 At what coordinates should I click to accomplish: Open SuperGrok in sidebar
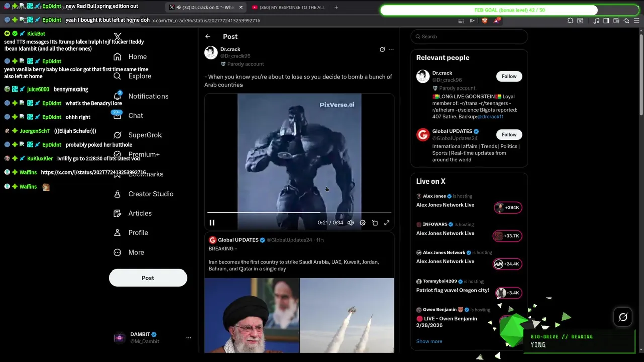coord(137,135)
